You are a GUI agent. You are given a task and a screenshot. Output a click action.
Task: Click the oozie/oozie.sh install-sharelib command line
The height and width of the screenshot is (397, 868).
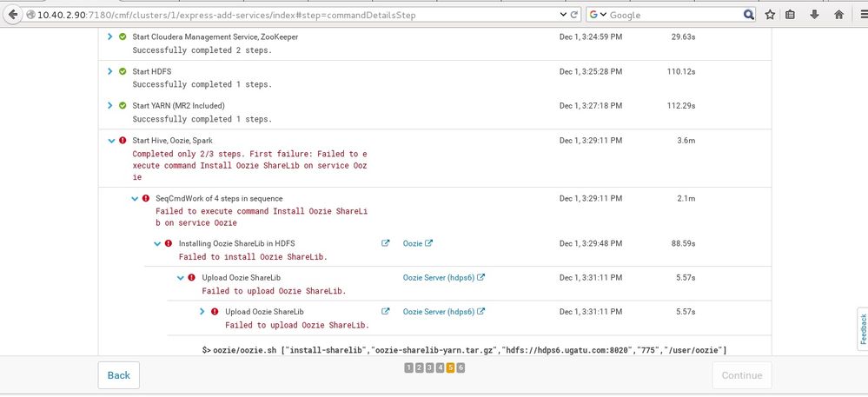click(x=464, y=350)
